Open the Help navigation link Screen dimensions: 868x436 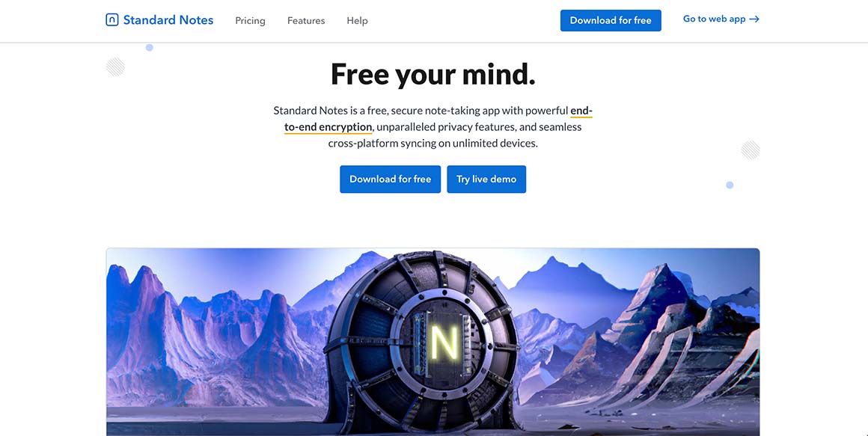pos(357,20)
